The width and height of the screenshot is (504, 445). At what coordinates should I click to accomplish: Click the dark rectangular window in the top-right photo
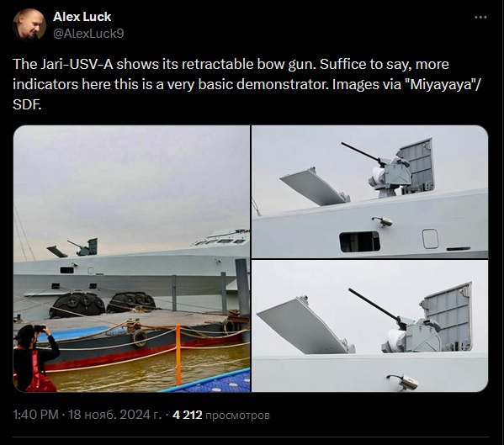(x=359, y=241)
